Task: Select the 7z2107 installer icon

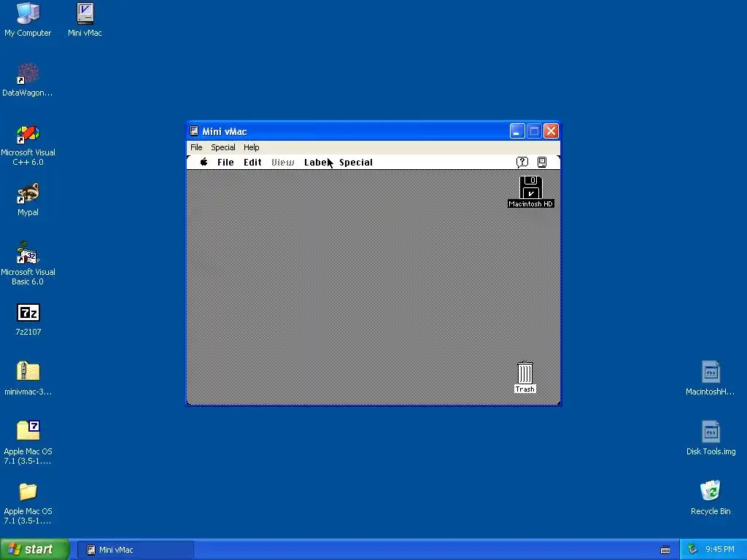Action: pyautogui.click(x=28, y=313)
